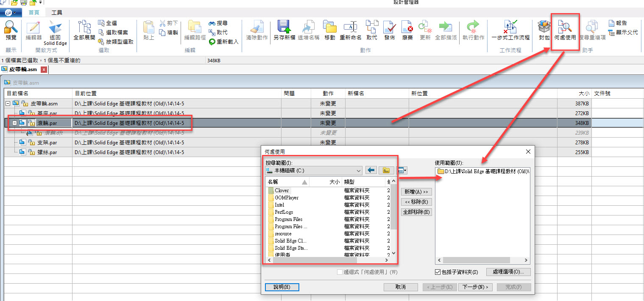
Task: Click the 顯示父代 show-parents command
Action: click(623, 32)
